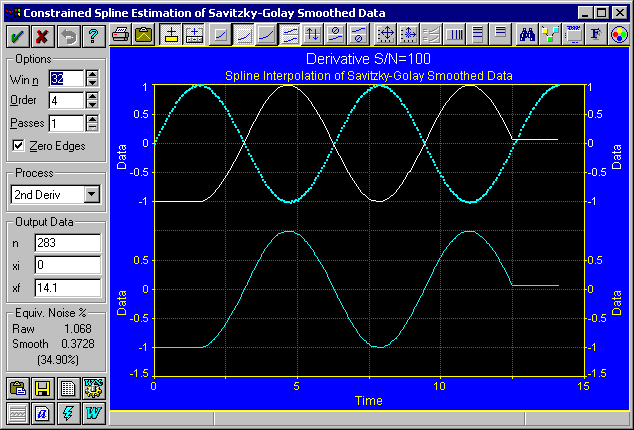Screen dimensions: 634x430
Task: Click the Output Data n field showing 283
Action: click(x=68, y=243)
